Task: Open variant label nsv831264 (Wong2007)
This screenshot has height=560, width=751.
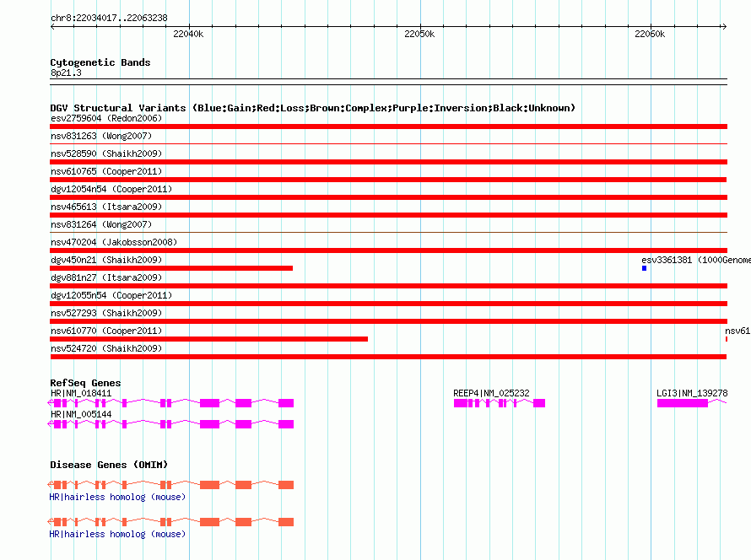Action: tap(101, 224)
